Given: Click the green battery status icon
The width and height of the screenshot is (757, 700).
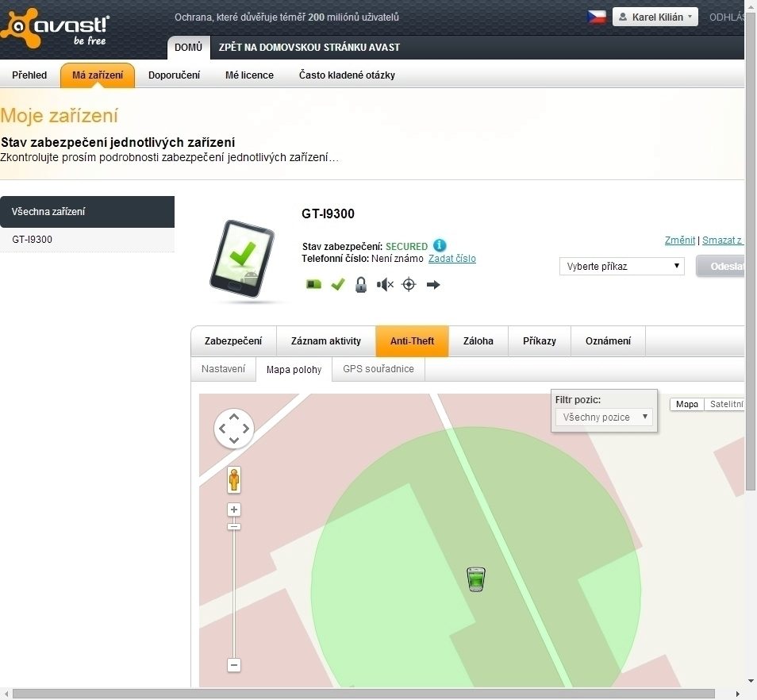Looking at the screenshot, I should pyautogui.click(x=313, y=284).
